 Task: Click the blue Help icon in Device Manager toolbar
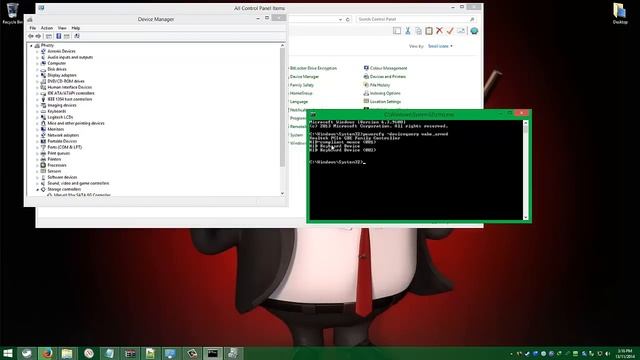coord(58,36)
